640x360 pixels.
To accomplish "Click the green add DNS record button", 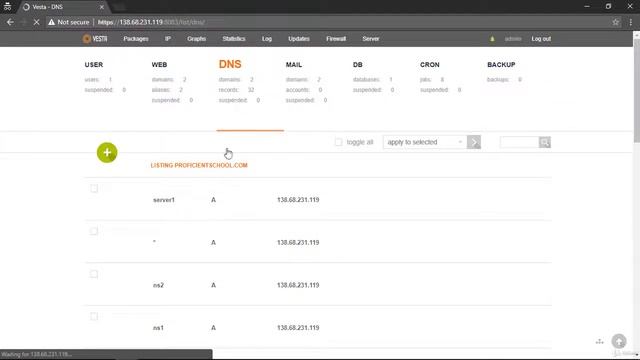I will [x=107, y=153].
